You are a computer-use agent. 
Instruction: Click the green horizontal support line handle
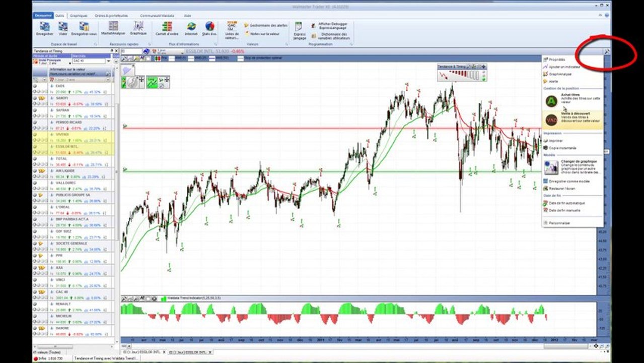point(124,170)
